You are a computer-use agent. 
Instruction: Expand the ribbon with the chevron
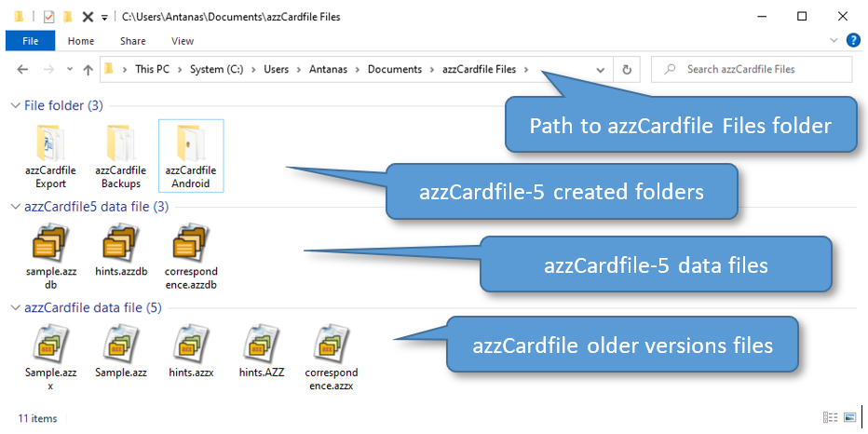pyautogui.click(x=834, y=40)
